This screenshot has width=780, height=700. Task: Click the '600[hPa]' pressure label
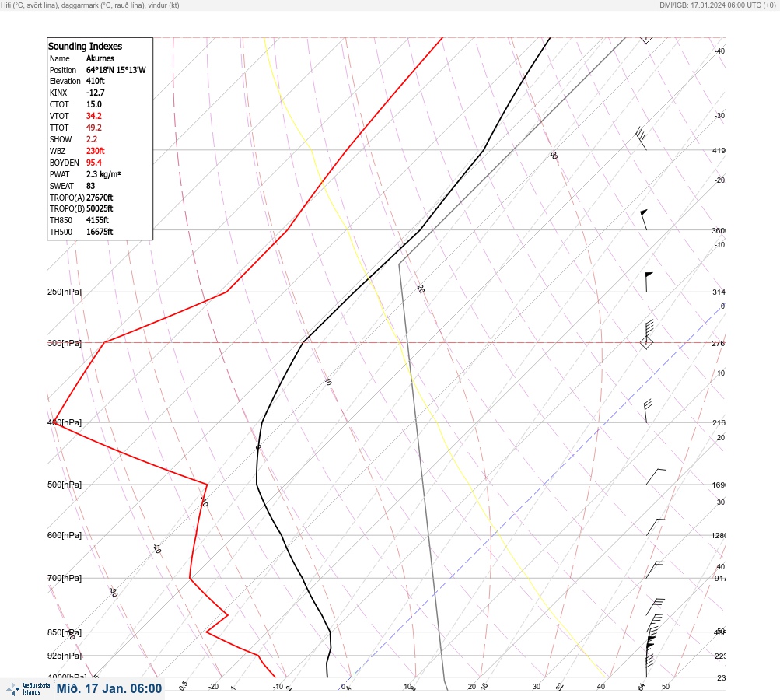pos(65,535)
